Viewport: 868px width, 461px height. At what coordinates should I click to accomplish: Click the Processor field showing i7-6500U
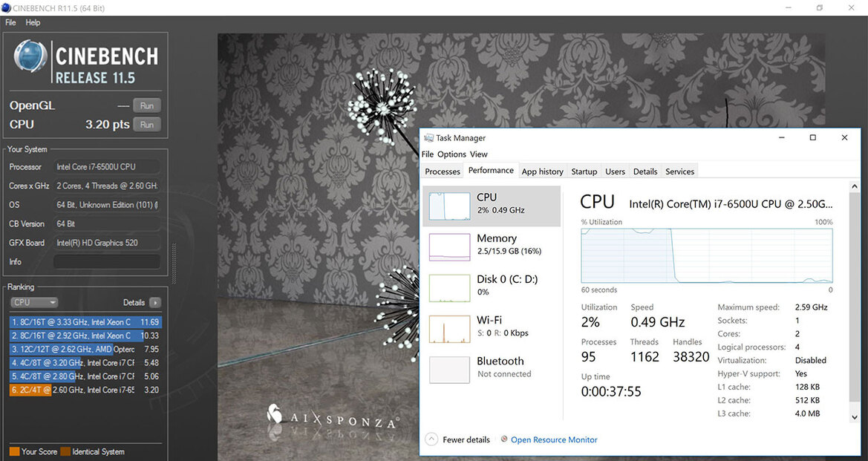point(107,166)
